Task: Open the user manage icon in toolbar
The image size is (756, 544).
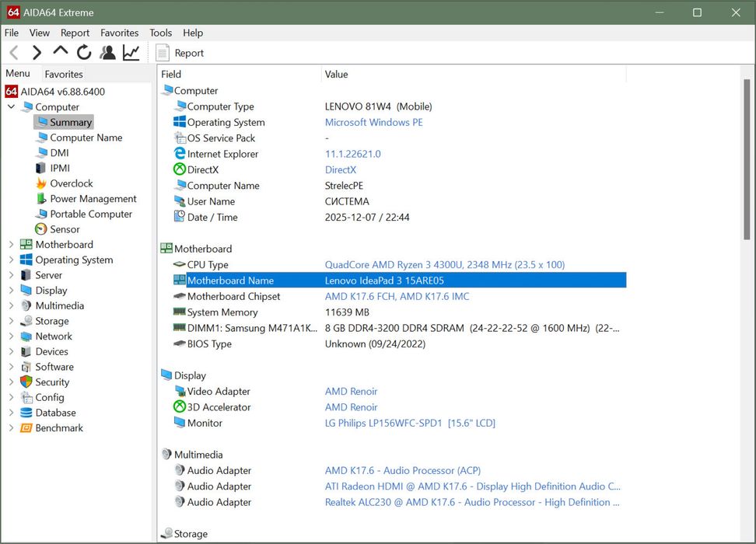Action: point(108,53)
